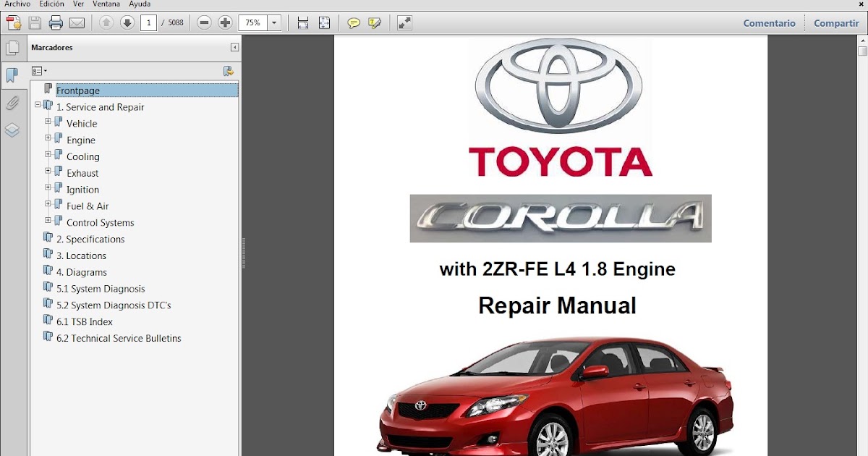
Task: Click the Print icon
Action: 55,22
